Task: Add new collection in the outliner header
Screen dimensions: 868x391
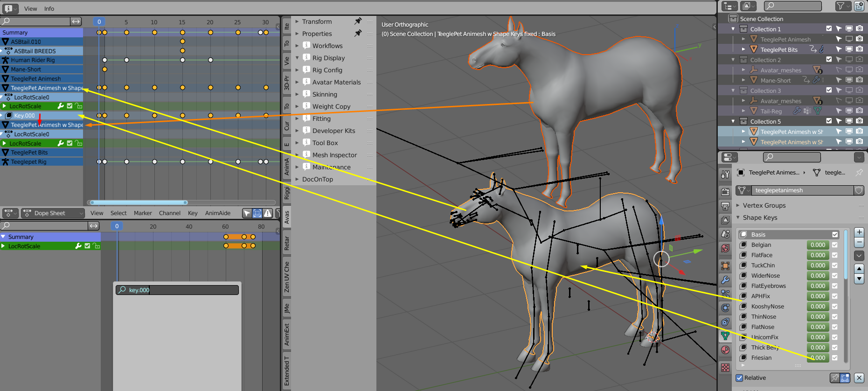Action: [859, 6]
